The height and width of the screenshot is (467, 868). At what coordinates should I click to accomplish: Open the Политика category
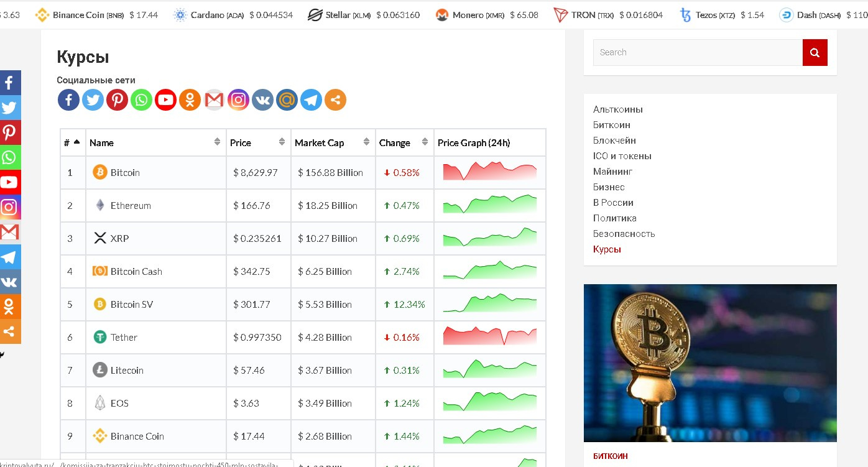(615, 218)
